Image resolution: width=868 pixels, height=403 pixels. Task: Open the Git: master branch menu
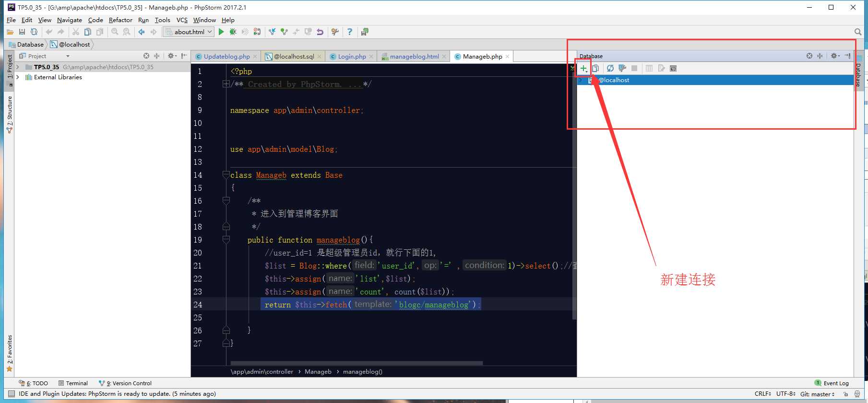tap(817, 394)
